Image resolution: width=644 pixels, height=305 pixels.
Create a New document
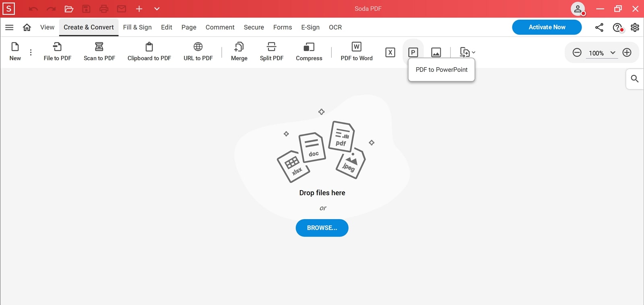click(15, 52)
